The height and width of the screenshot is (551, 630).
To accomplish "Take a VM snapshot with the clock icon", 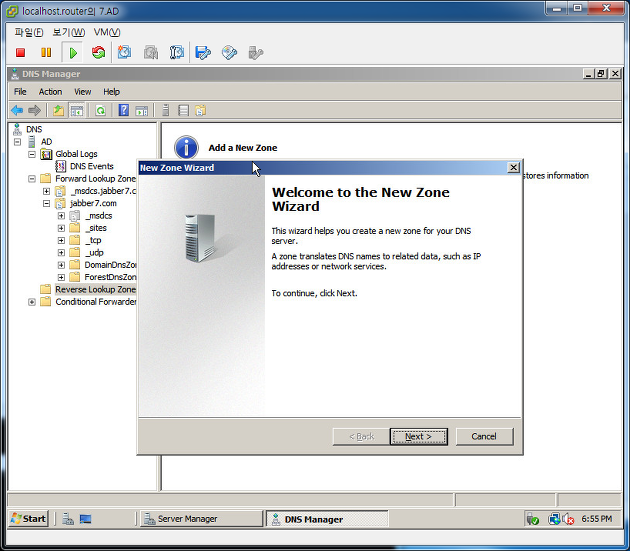I will (124, 53).
